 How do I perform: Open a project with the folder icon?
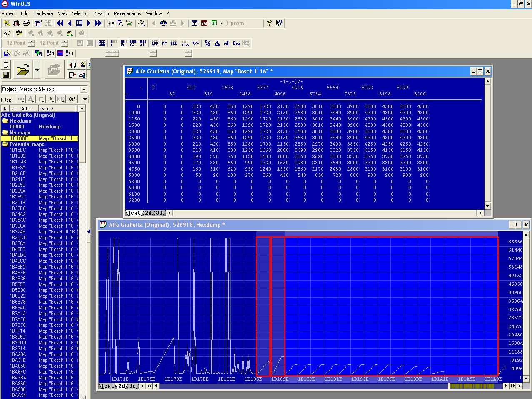[23, 70]
